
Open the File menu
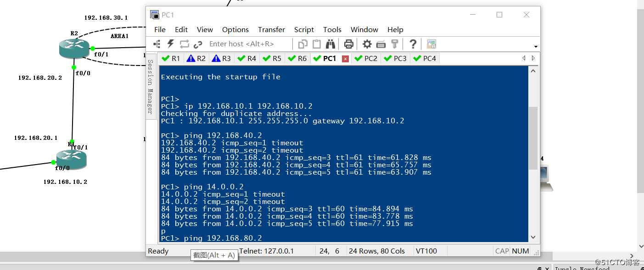coord(160,29)
